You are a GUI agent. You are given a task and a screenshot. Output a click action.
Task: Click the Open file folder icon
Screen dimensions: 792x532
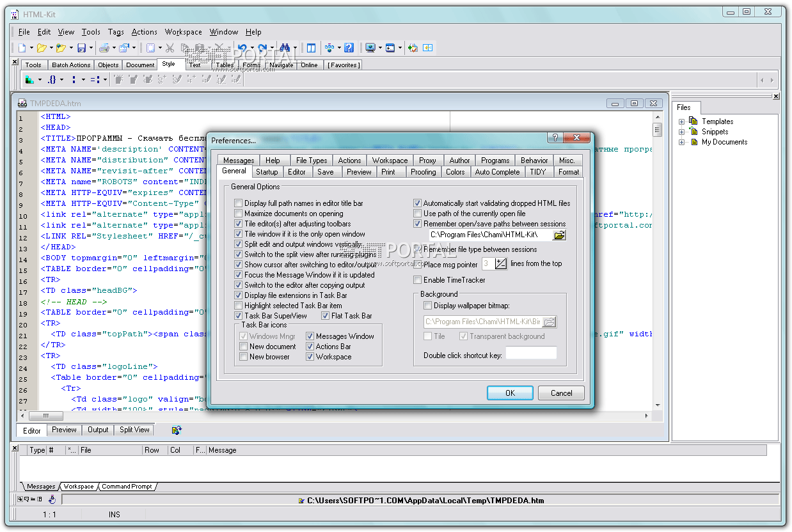coord(42,48)
